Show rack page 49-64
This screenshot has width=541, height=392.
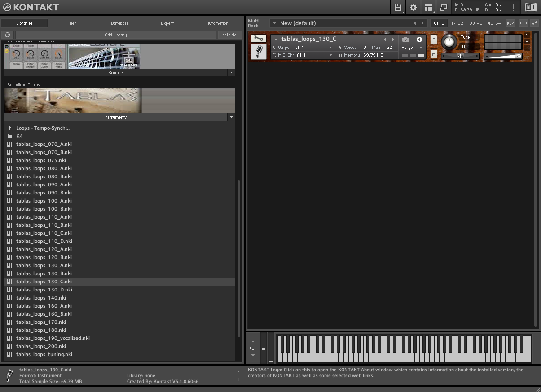point(494,23)
